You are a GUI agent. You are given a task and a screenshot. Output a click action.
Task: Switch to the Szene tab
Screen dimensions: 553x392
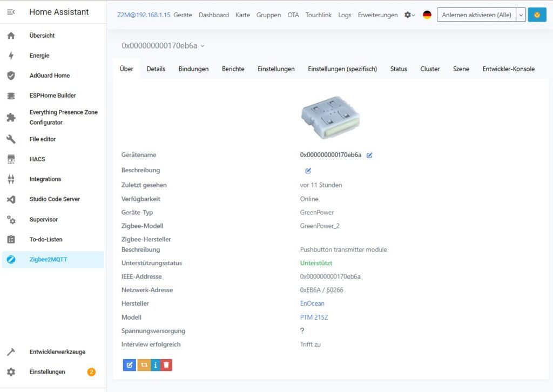pos(461,69)
